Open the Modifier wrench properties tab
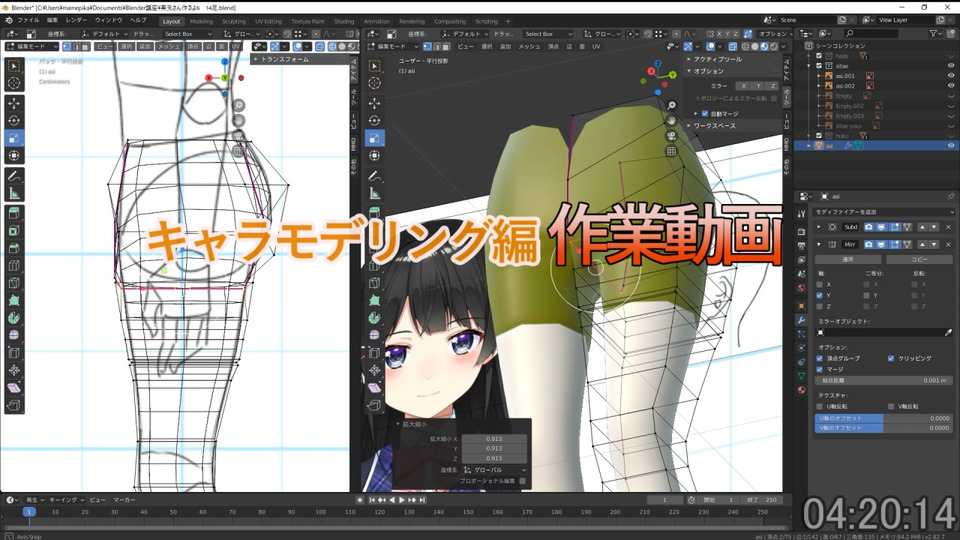 801,320
